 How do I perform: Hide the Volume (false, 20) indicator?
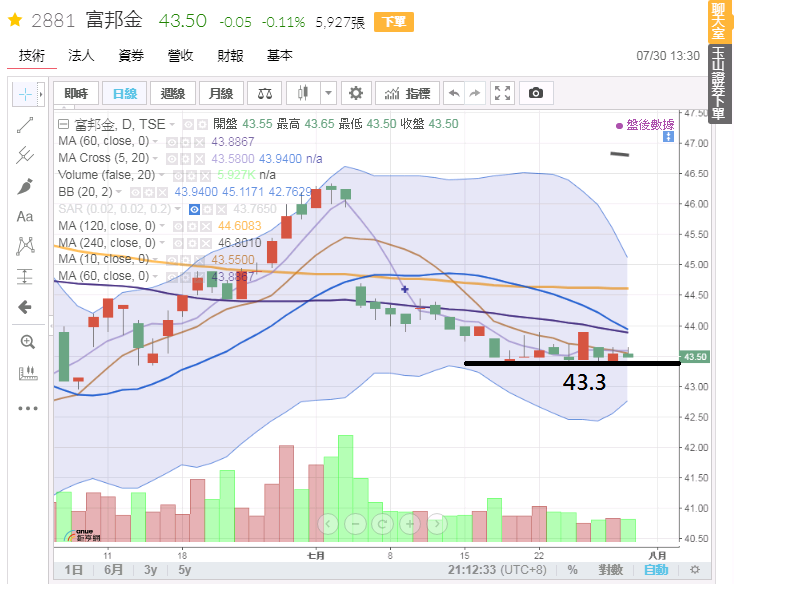click(x=178, y=175)
